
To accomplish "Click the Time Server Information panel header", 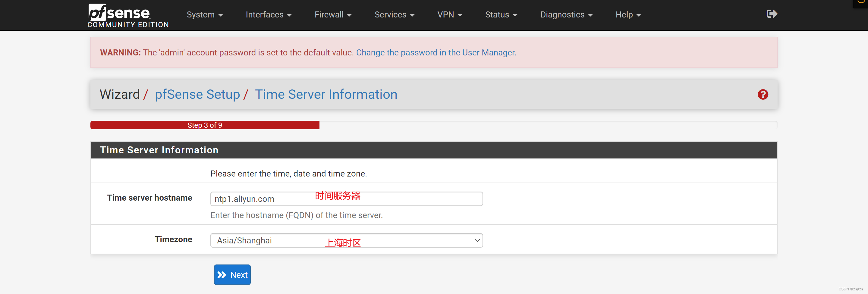I will click(434, 150).
